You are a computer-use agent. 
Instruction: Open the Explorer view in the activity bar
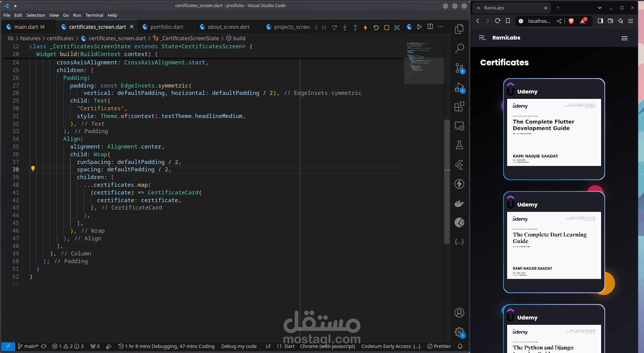click(x=459, y=29)
